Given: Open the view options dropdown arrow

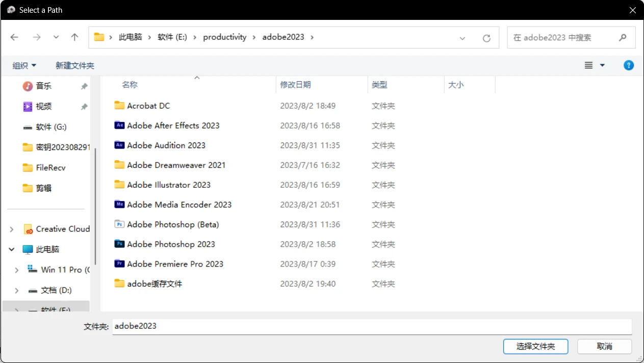Looking at the screenshot, I should [602, 65].
